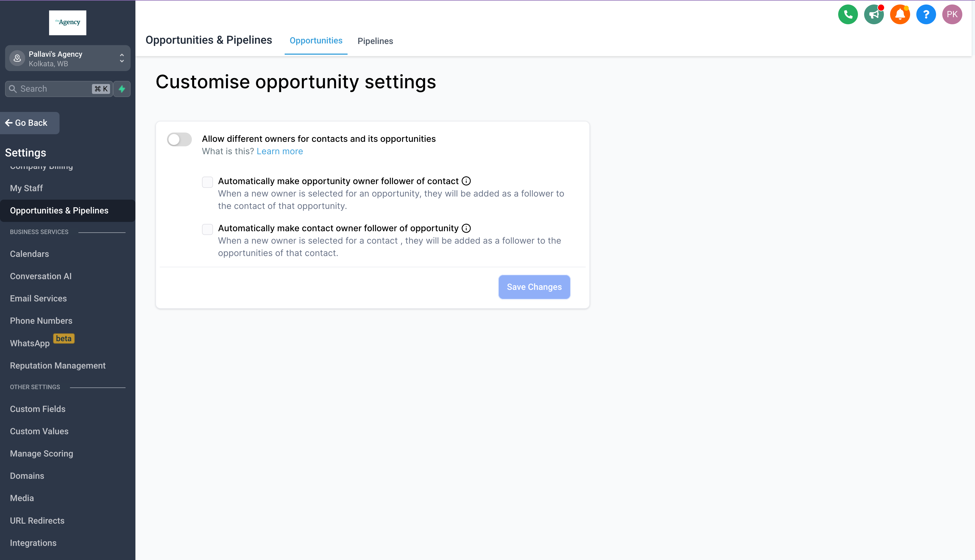Image resolution: width=975 pixels, height=560 pixels.
Task: Click the green lightning quick actions icon
Action: pyautogui.click(x=122, y=89)
